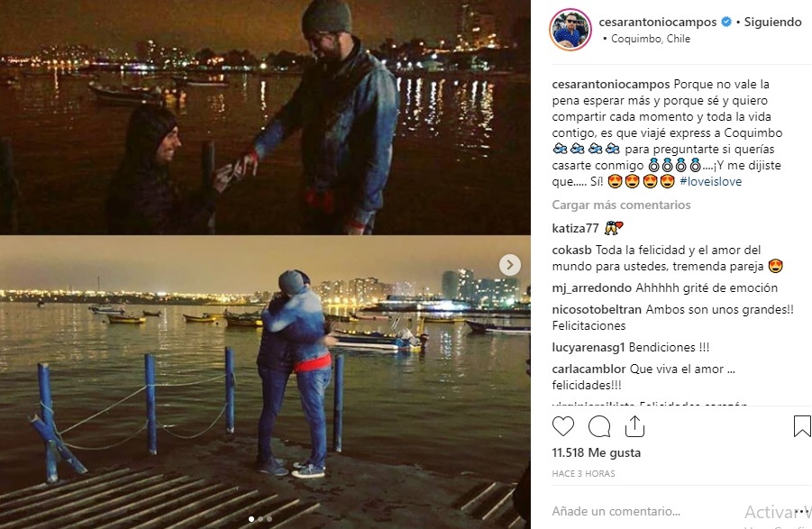812x529 pixels.
Task: Visit cokasb's profile
Action: 571,250
